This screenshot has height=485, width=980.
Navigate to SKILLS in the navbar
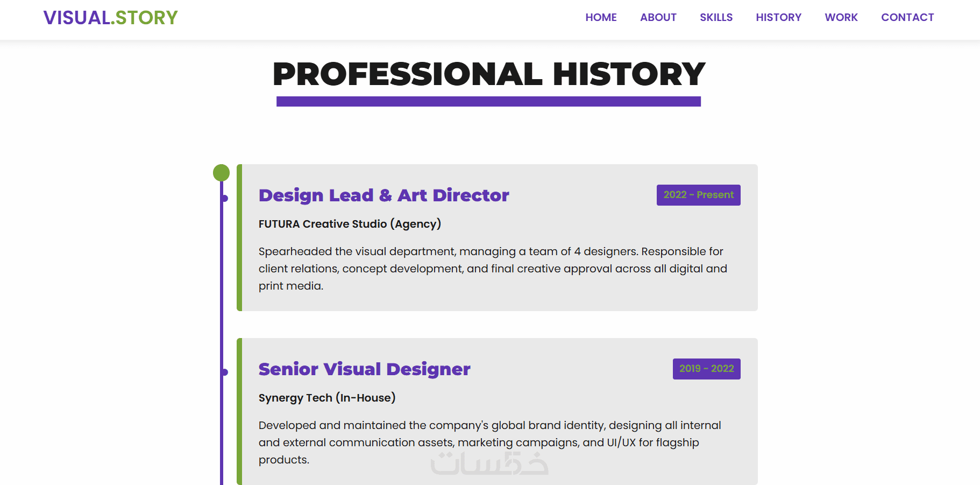tap(716, 17)
